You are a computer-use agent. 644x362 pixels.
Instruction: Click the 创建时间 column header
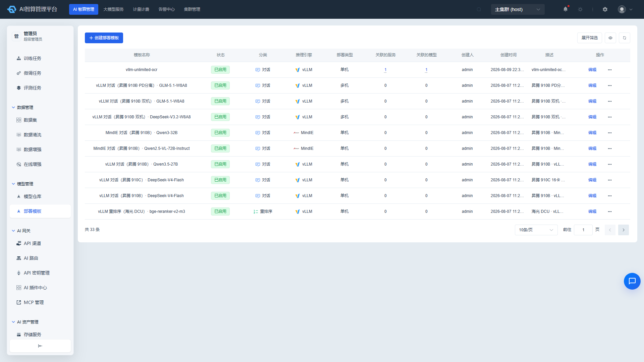508,55
